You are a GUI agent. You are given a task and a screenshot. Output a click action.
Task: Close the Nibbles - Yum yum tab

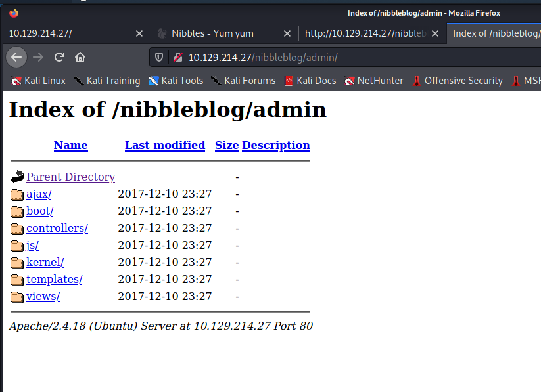pos(288,33)
